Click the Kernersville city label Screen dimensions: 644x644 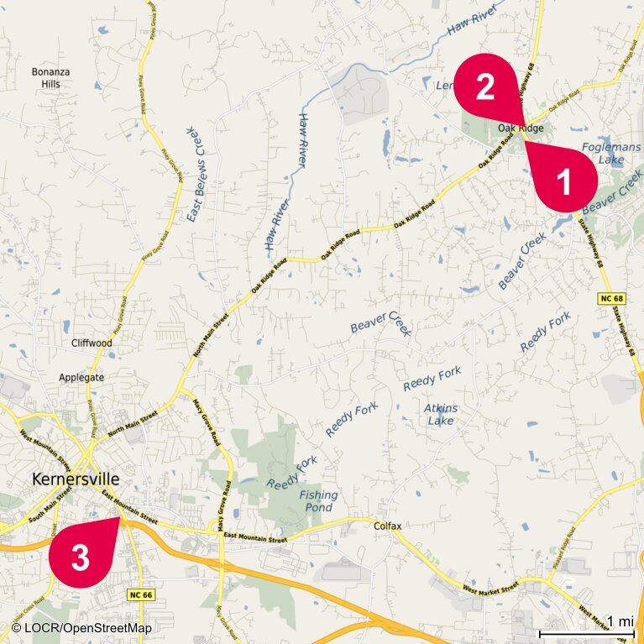point(76,479)
